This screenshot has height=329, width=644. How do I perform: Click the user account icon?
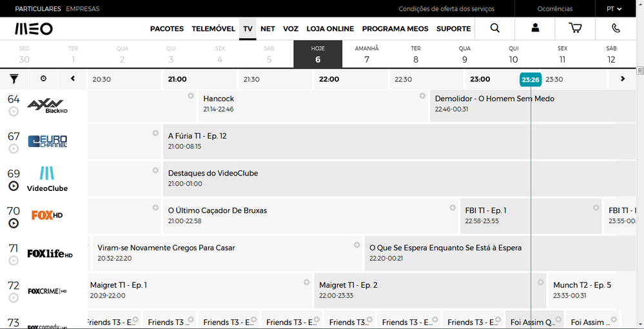tap(535, 28)
